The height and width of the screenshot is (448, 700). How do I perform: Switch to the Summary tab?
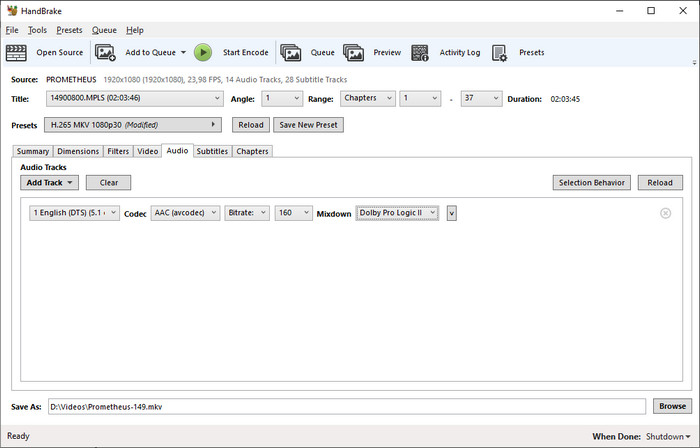click(x=33, y=151)
